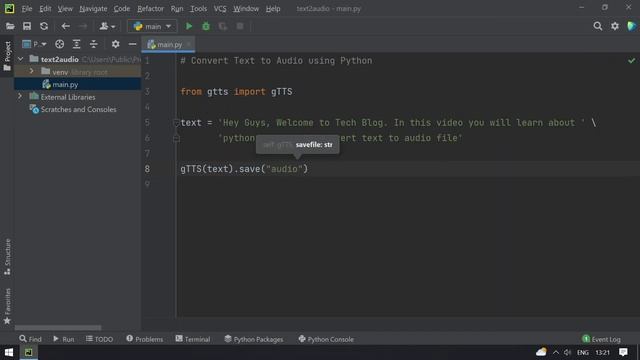The width and height of the screenshot is (640, 360).
Task: Select main.py in project tree
Action: [78, 84]
